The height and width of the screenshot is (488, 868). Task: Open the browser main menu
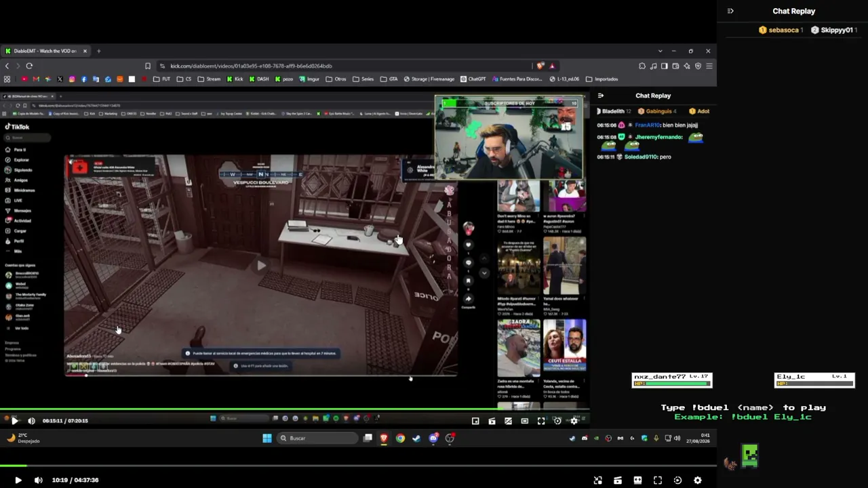[709, 66]
